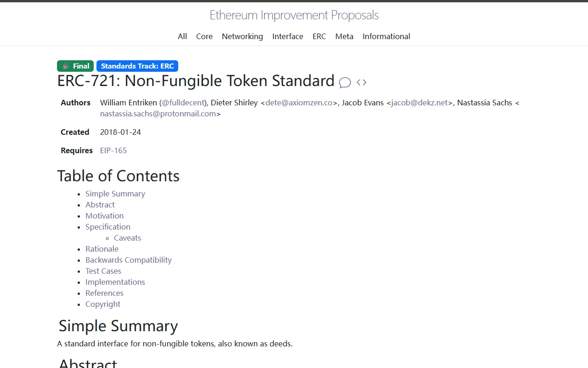The image size is (588, 368).
Task: Open the Core category
Action: [204, 36]
